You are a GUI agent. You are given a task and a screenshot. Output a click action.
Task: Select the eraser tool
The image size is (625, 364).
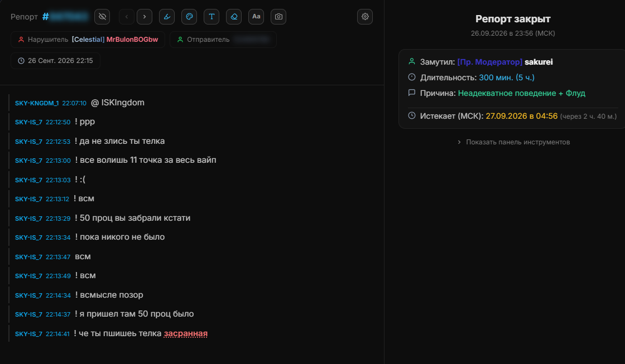(x=234, y=17)
